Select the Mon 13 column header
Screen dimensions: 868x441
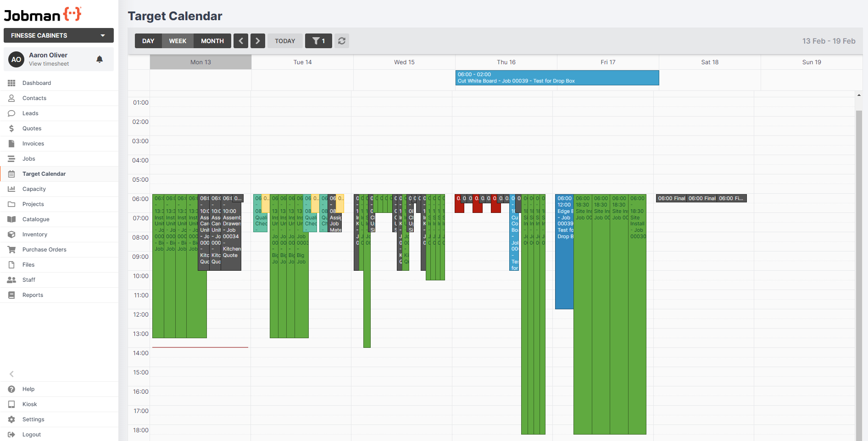(x=200, y=62)
